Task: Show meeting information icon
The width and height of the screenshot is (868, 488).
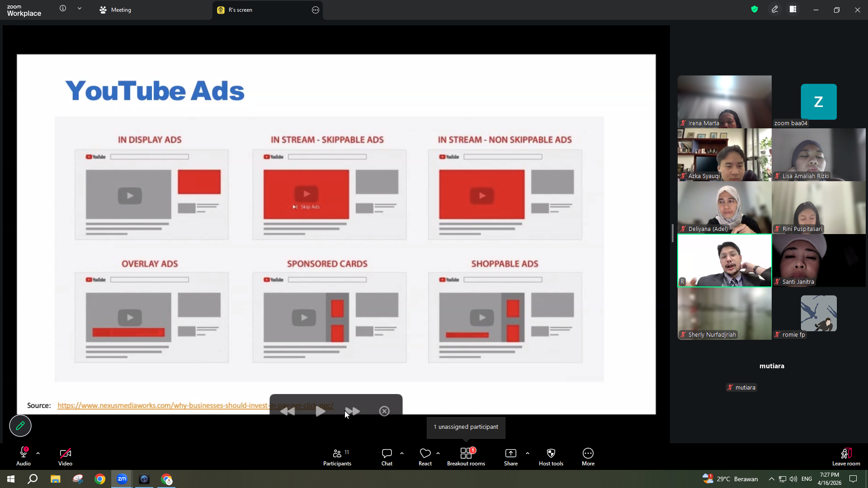Action: [63, 9]
